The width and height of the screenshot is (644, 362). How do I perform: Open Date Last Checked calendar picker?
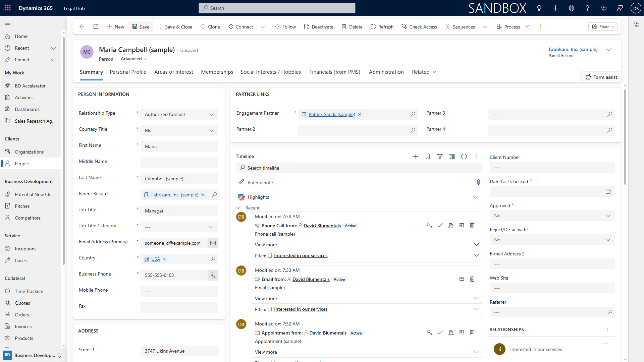click(608, 191)
